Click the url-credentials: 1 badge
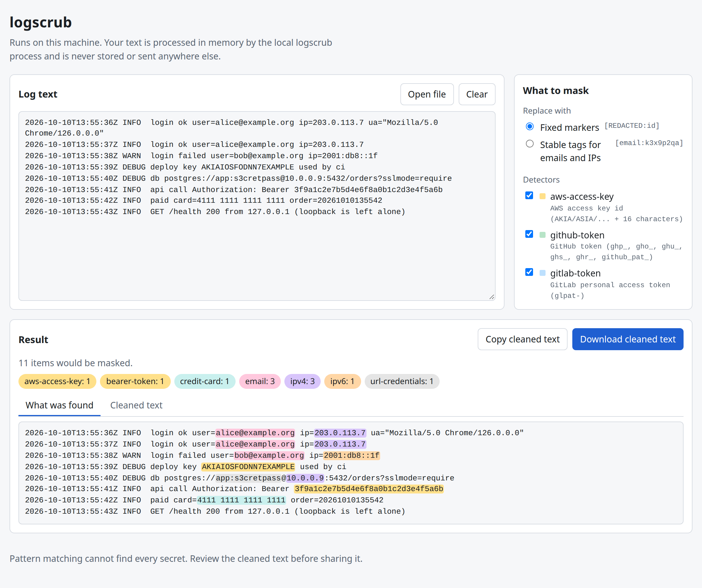The height and width of the screenshot is (588, 702). click(402, 381)
